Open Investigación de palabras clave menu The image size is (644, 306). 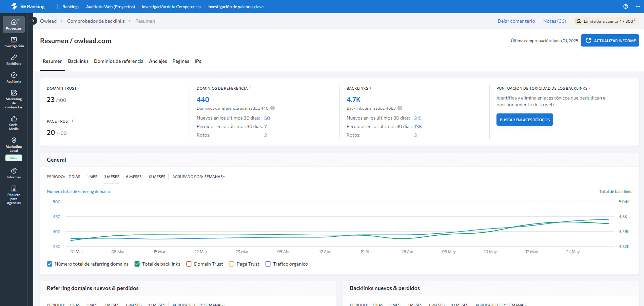[x=235, y=6]
